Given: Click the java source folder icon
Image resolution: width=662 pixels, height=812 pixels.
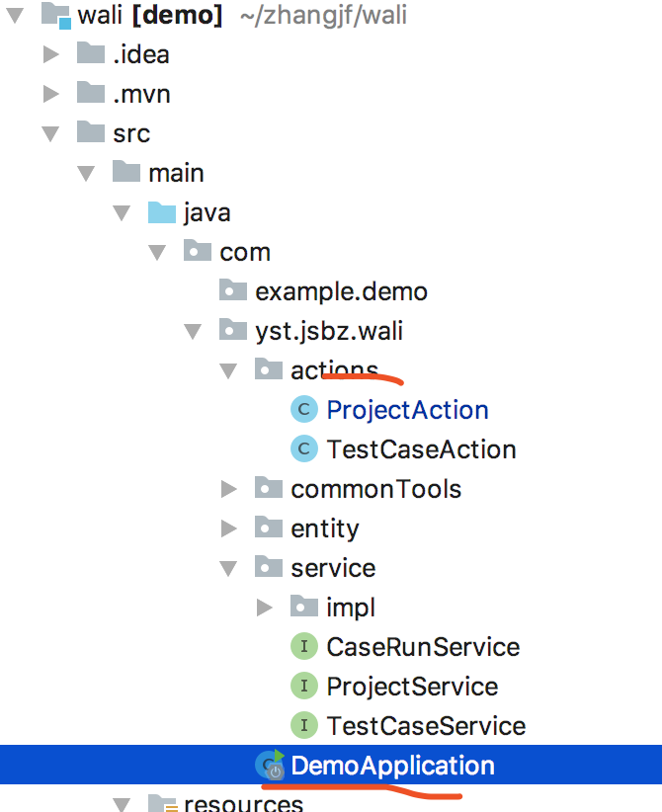Looking at the screenshot, I should 161,212.
